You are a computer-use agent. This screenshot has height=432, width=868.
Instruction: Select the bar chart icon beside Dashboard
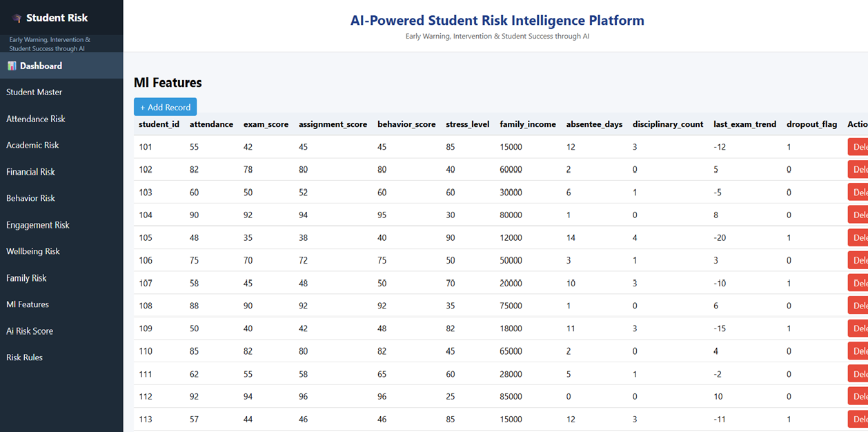[x=12, y=65]
